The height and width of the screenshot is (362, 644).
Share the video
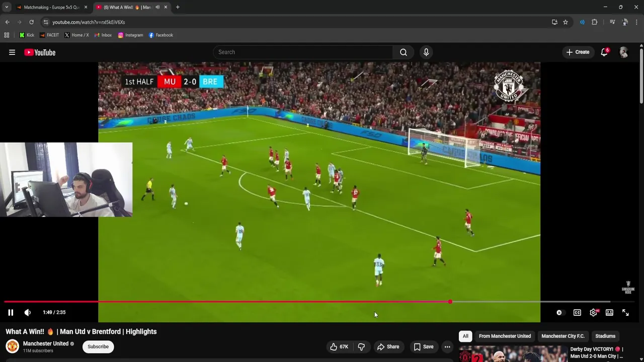[388, 346]
